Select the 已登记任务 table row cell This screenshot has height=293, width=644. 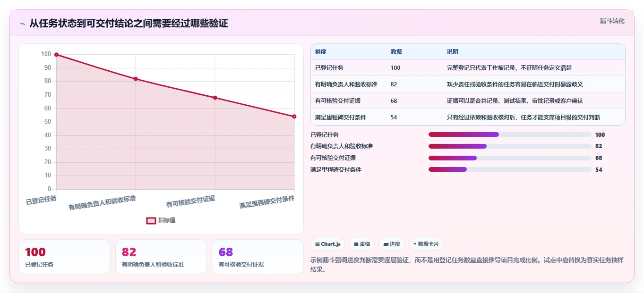coord(329,68)
